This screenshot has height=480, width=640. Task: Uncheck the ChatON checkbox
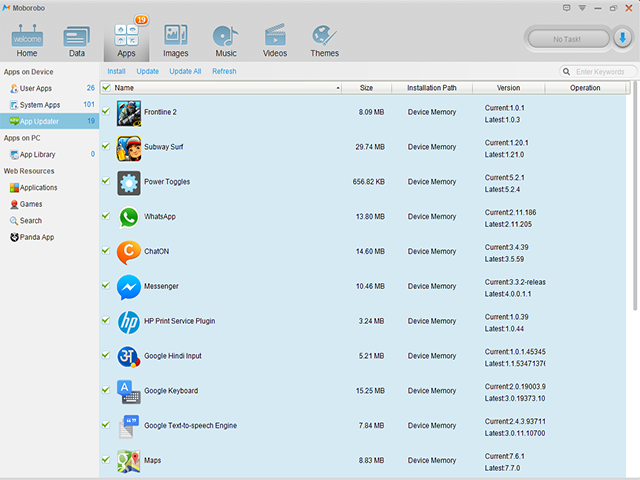(106, 250)
